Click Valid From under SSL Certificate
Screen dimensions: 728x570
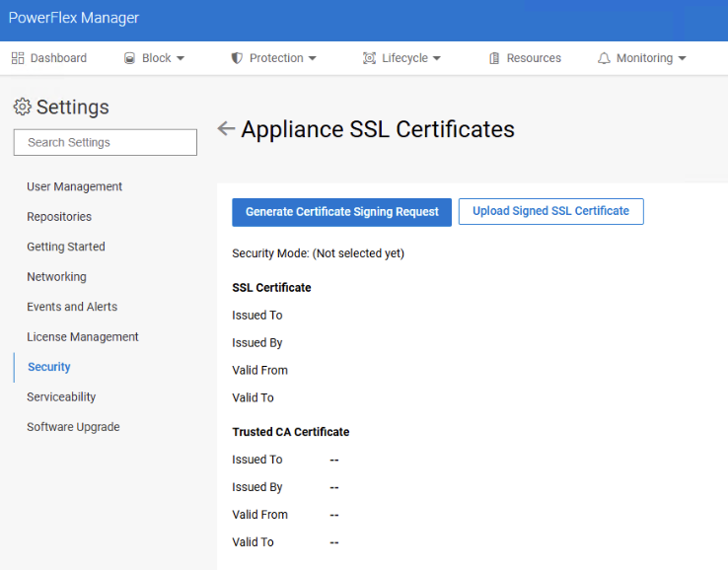[260, 371]
